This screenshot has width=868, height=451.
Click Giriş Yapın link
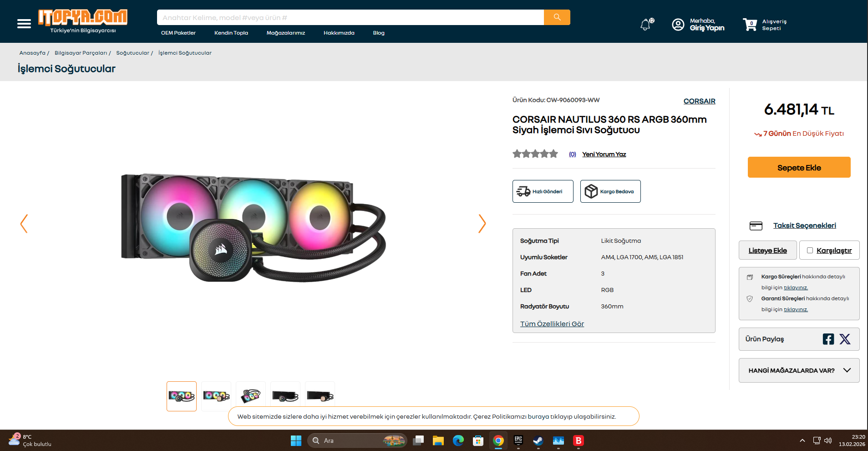pos(707,28)
